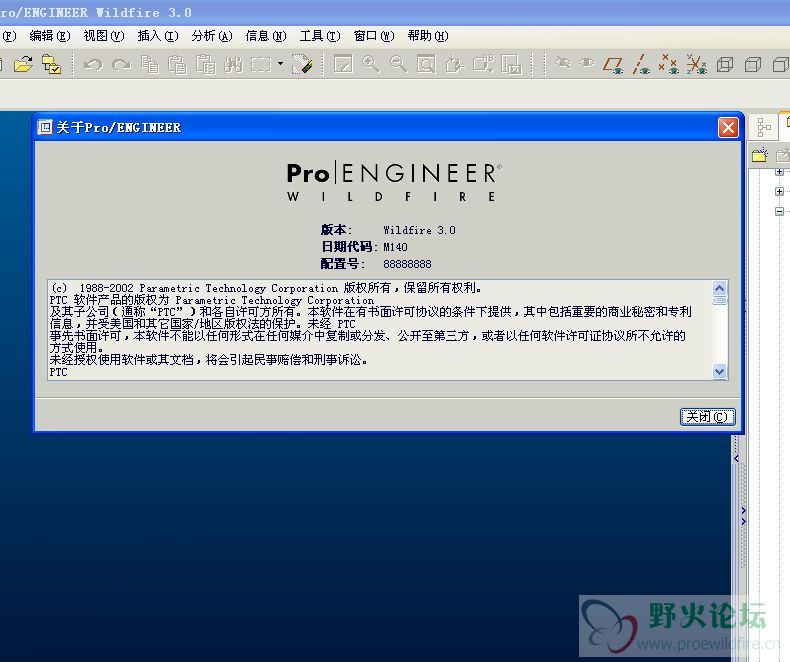Open the 工具(T) menu
The image size is (790, 662).
(320, 36)
